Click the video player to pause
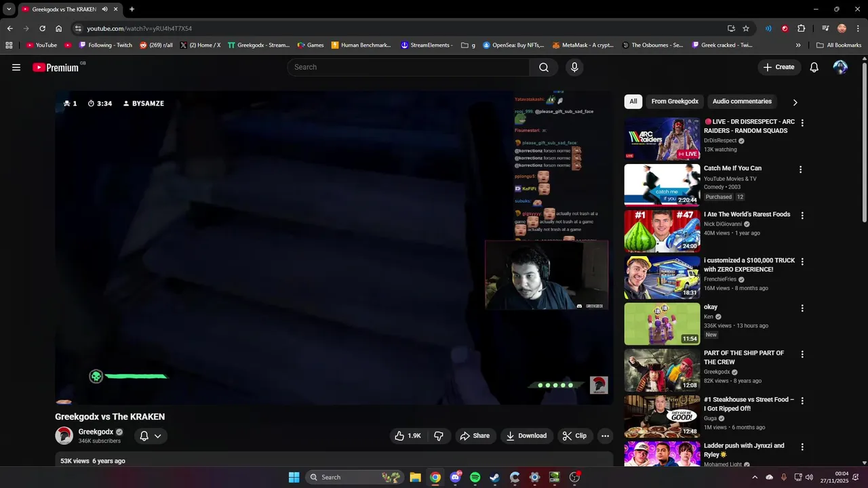This screenshot has height=488, width=868. click(x=334, y=247)
